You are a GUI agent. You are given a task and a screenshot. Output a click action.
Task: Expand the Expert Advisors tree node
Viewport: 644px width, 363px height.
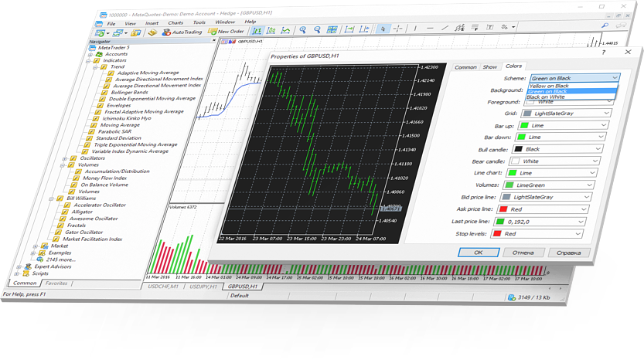pos(19,266)
